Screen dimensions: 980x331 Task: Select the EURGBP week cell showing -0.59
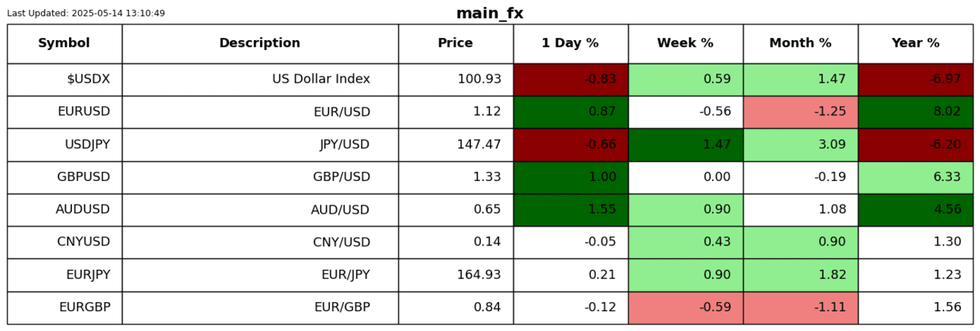click(685, 308)
